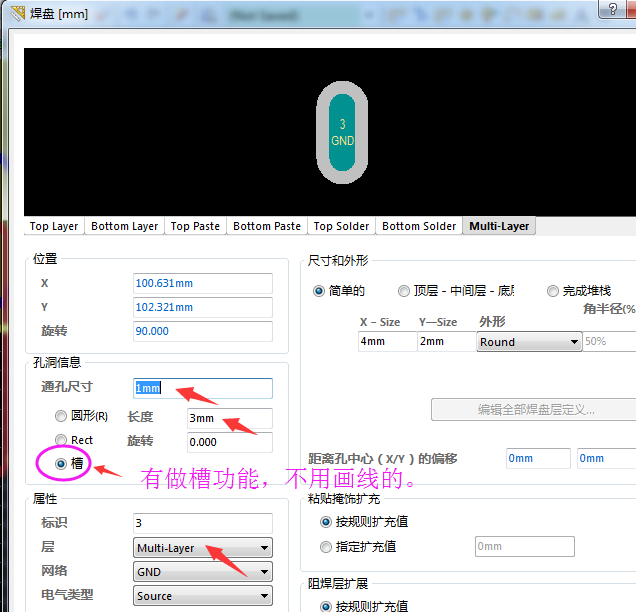The image size is (636, 612).
Task: Click the 长度 3mm length field
Action: tap(229, 418)
